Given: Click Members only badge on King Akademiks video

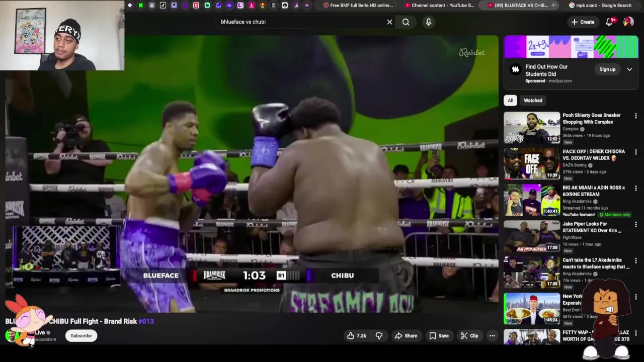Looking at the screenshot, I should point(614,215).
